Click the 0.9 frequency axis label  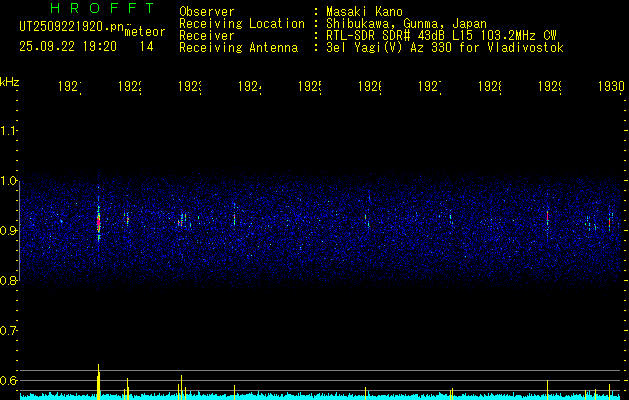pyautogui.click(x=8, y=230)
